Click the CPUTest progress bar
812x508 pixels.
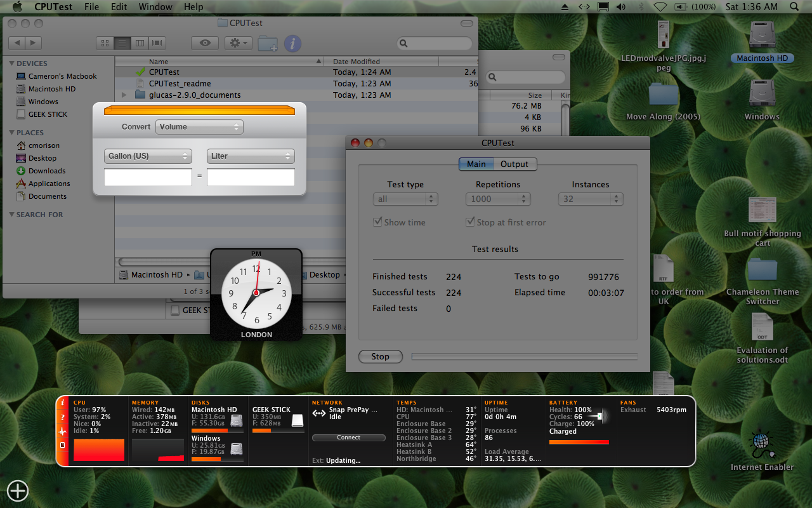coord(525,356)
